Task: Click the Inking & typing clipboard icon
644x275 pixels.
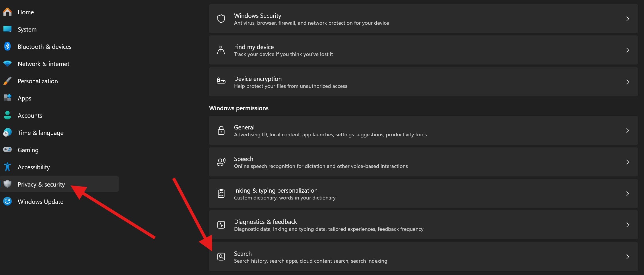Action: click(x=221, y=193)
